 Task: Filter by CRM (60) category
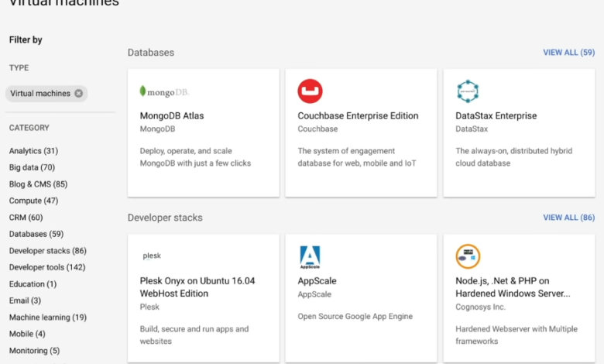[x=26, y=218]
